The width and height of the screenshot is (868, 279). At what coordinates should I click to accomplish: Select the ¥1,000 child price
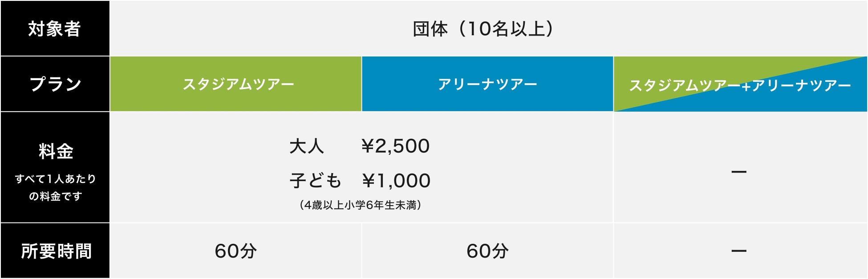(x=396, y=181)
